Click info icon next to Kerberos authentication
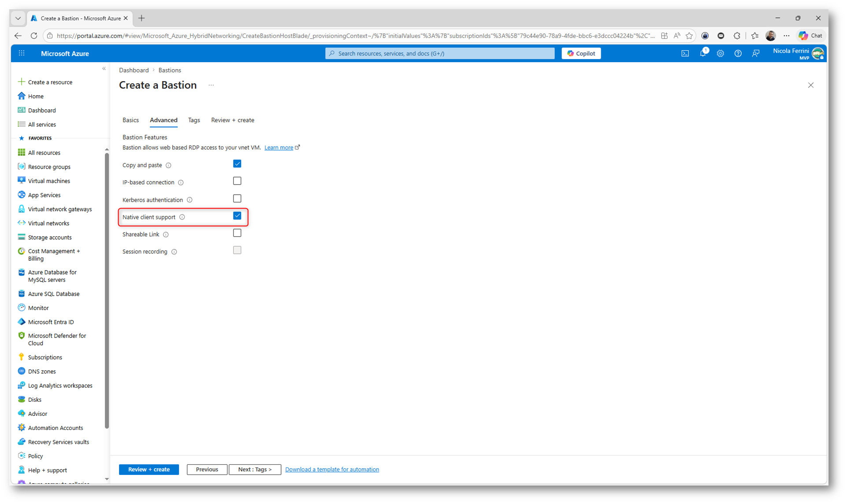 click(x=189, y=200)
